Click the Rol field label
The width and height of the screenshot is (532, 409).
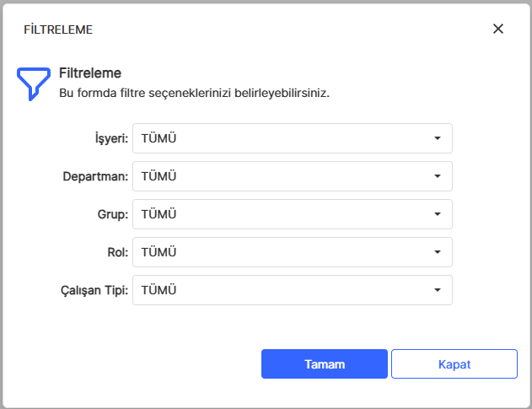point(117,252)
